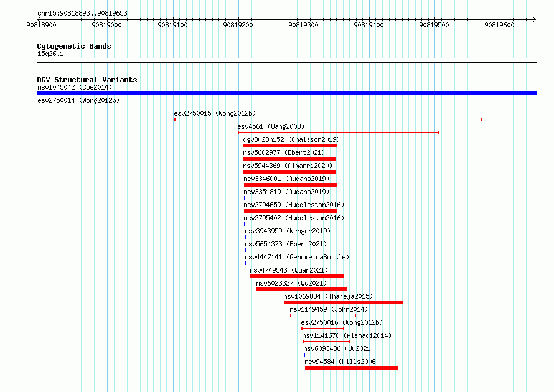
Task: Open esv2750016 (Wong2012b) label
Action: click(x=342, y=322)
